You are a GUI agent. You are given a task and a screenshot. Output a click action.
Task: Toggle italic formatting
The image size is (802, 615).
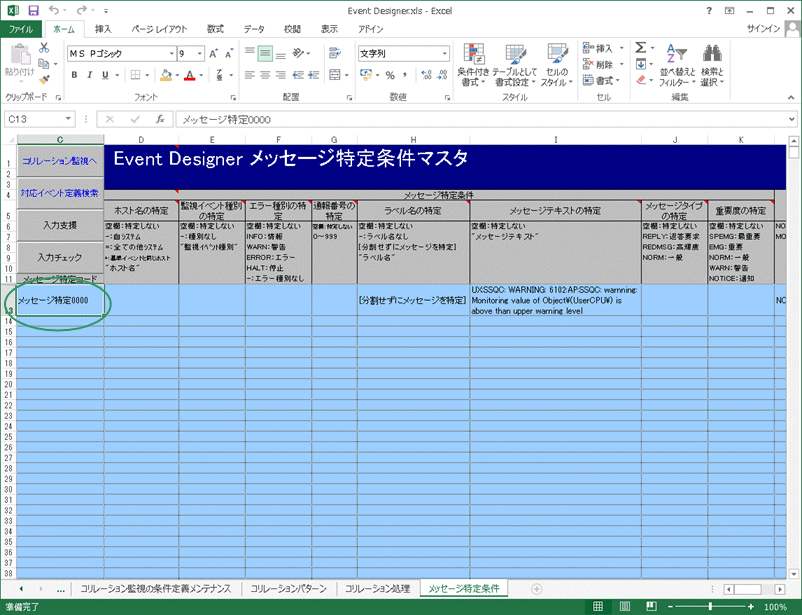click(90, 75)
